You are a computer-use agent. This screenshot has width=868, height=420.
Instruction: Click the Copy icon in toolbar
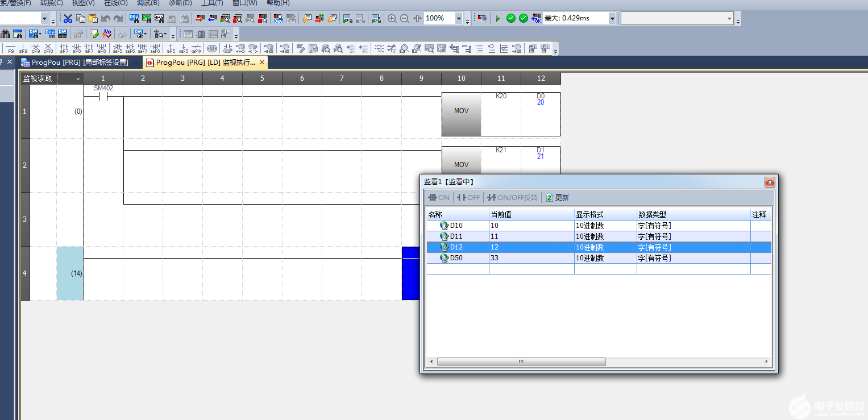pos(81,18)
